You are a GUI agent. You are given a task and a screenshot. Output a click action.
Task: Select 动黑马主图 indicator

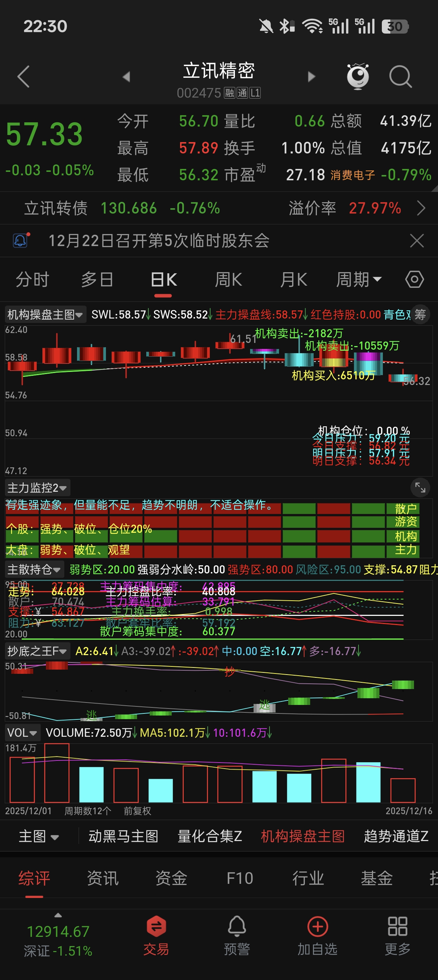pos(124,836)
